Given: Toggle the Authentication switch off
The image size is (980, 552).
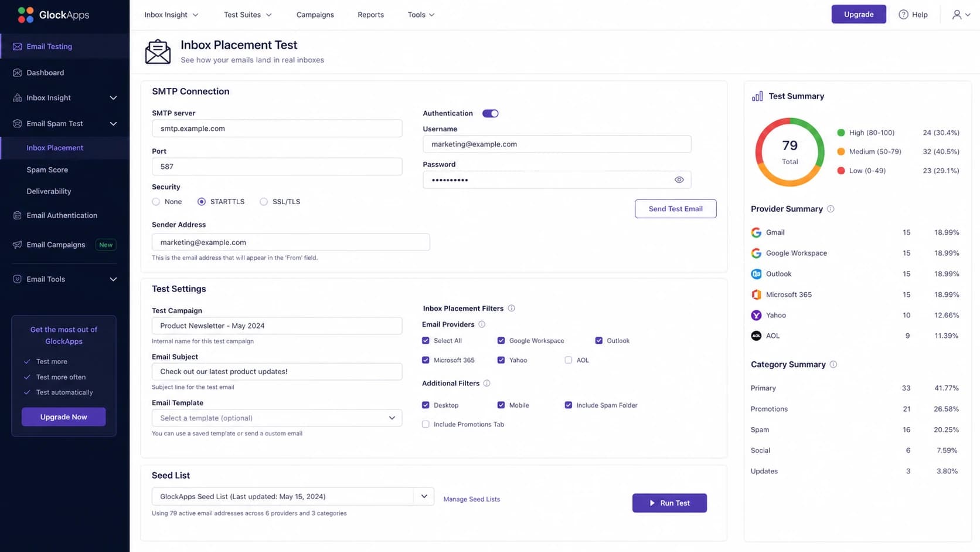Looking at the screenshot, I should pos(490,114).
